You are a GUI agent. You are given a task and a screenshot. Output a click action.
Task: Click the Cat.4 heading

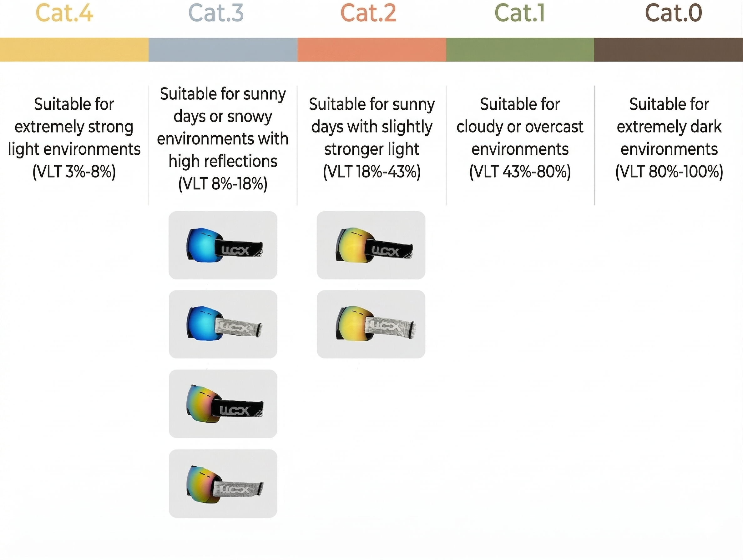tap(64, 13)
